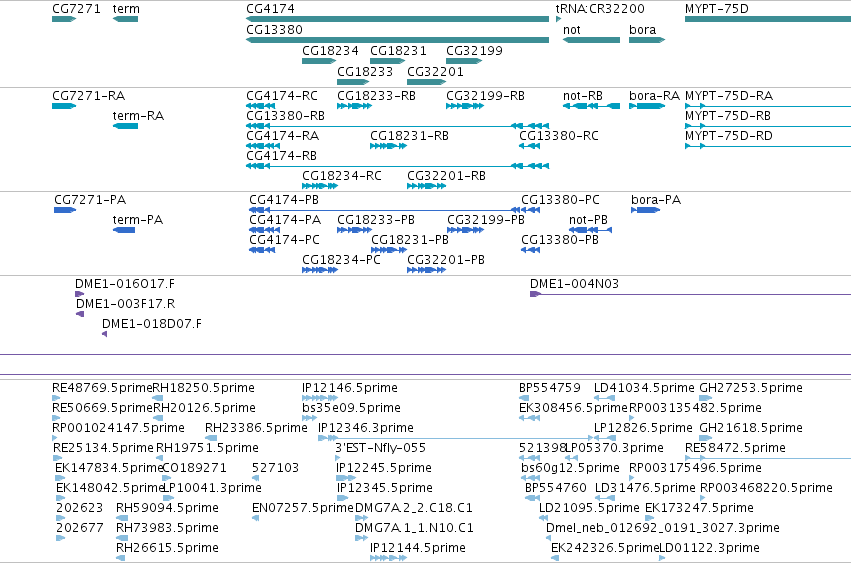
Task: Select protein CG32199-PB
Action: pos(465,230)
